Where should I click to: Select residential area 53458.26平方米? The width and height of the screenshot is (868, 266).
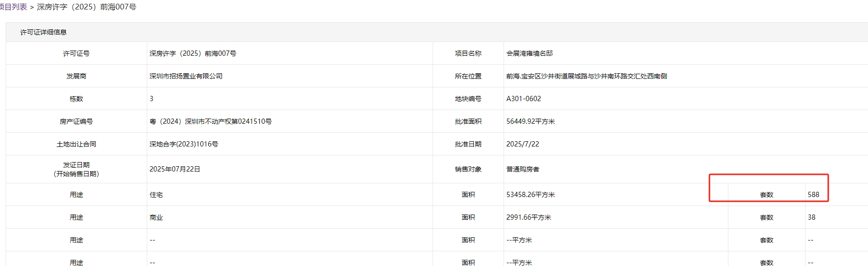530,195
